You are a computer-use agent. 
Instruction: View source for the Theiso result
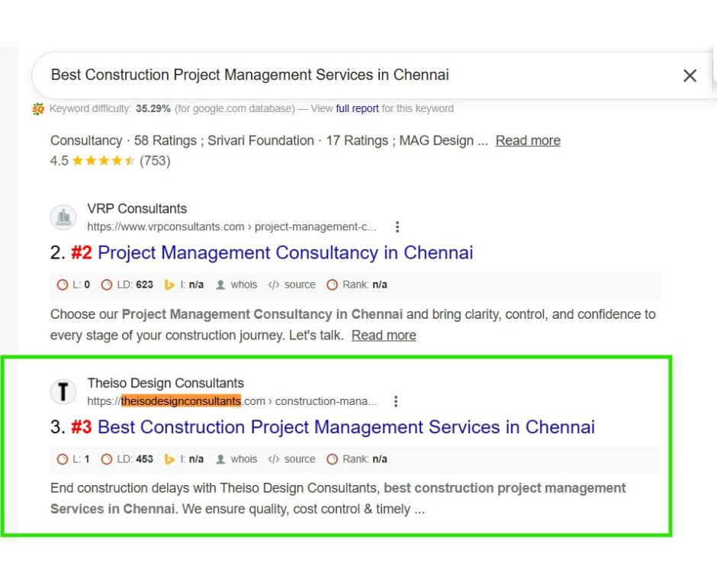click(291, 459)
